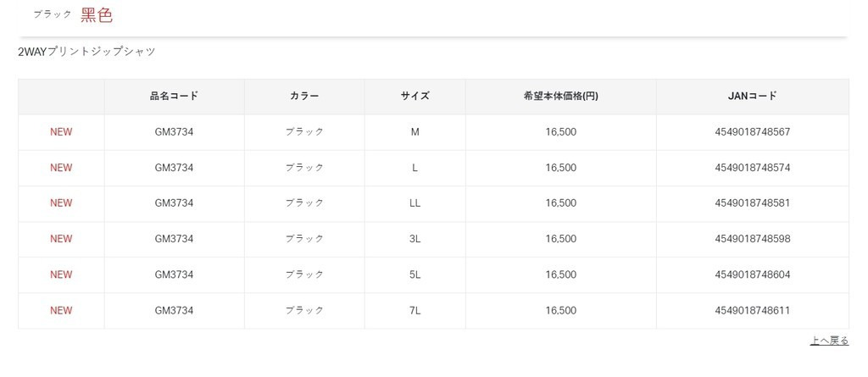
Task: Click the size 3L cell
Action: click(x=415, y=239)
